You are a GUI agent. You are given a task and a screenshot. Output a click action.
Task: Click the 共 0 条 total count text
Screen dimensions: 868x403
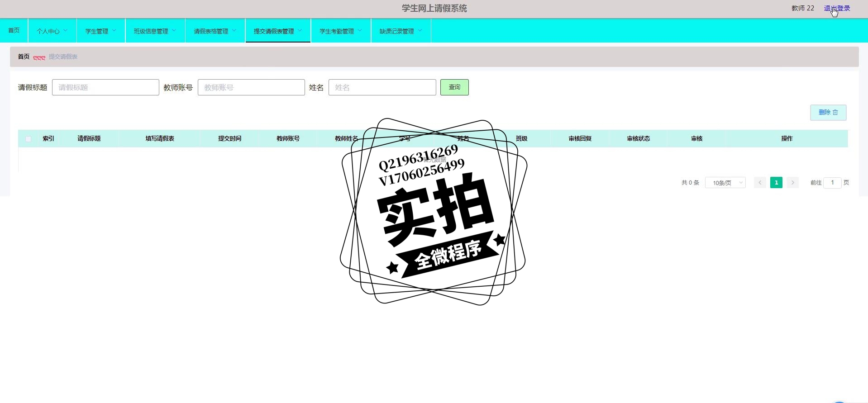point(690,183)
